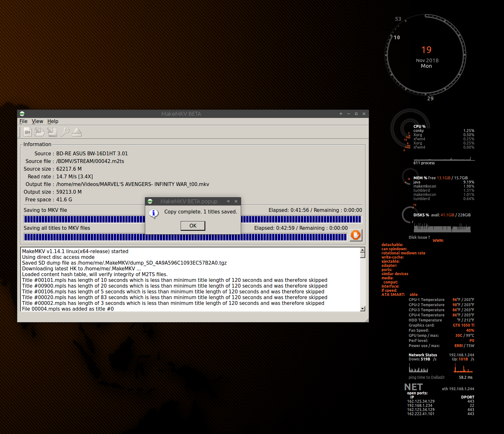504x434 pixels.
Task: Click the window resize grip corner
Action: pyautogui.click(x=366, y=320)
